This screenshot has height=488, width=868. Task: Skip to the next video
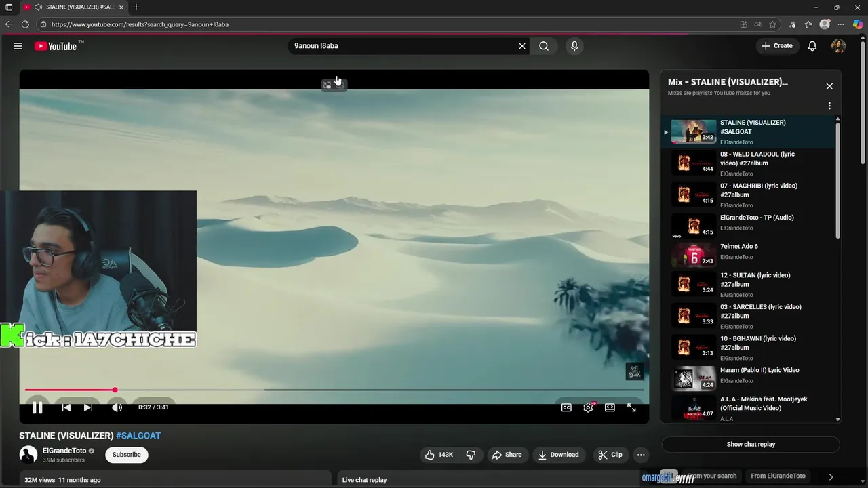pos(88,407)
